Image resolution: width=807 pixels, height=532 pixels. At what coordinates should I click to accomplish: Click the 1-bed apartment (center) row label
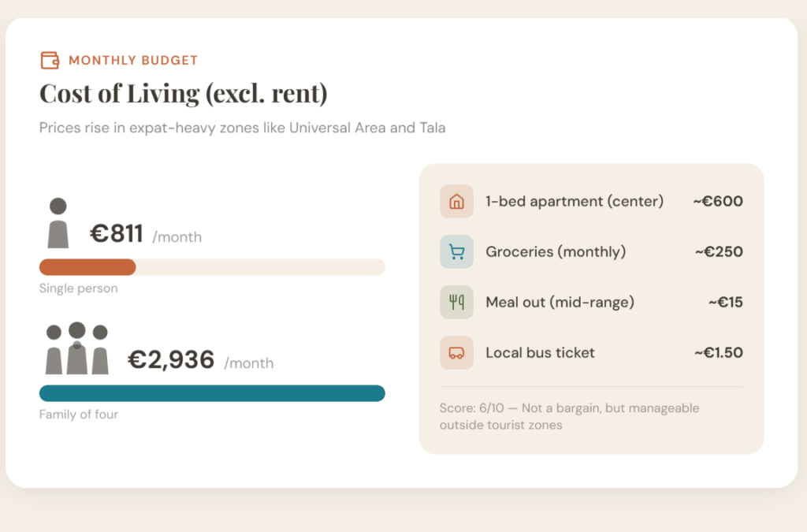coord(575,202)
